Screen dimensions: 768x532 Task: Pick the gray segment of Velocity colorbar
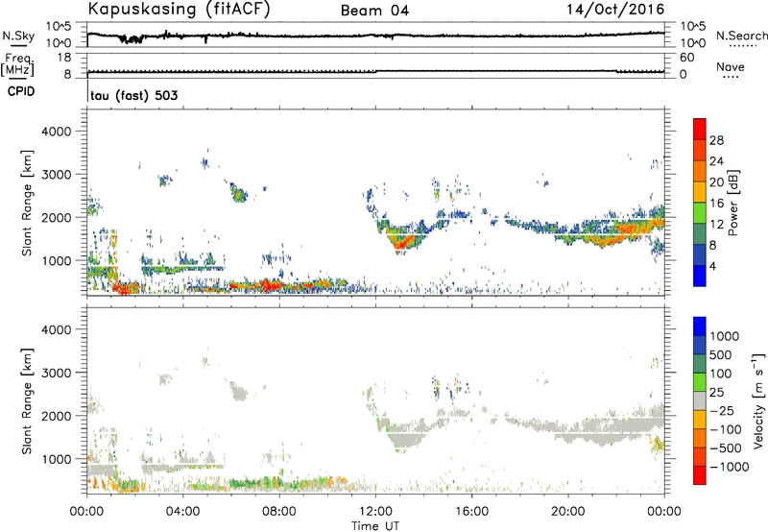pos(700,400)
